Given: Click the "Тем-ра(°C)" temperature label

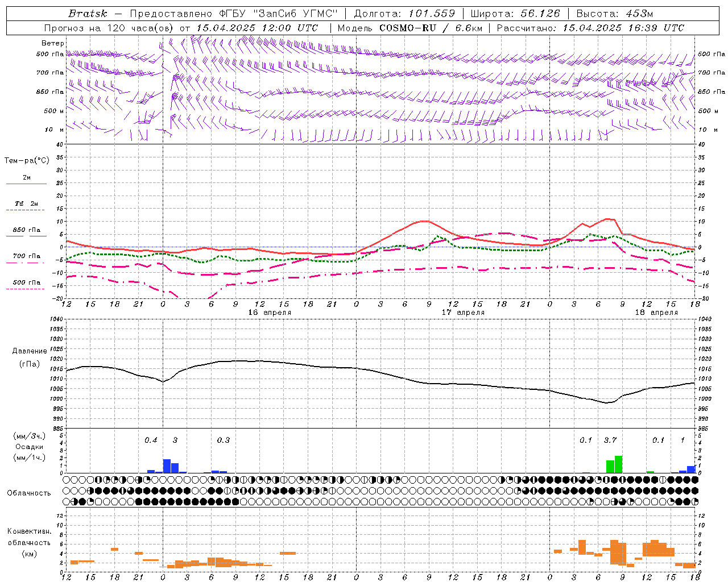Looking at the screenshot, I should (27, 161).
